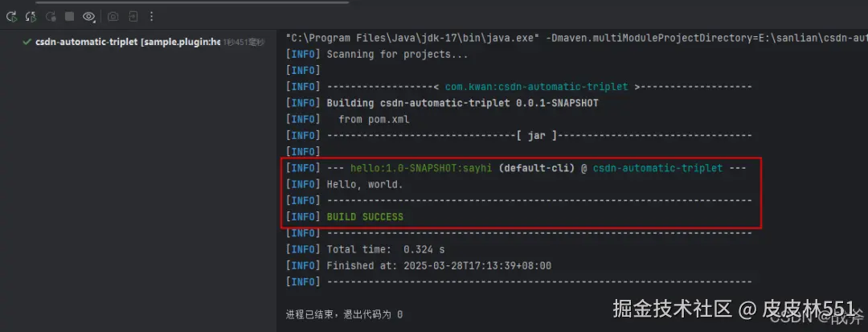Click the Rerun failed tests icon
The image size is (868, 332).
(31, 16)
